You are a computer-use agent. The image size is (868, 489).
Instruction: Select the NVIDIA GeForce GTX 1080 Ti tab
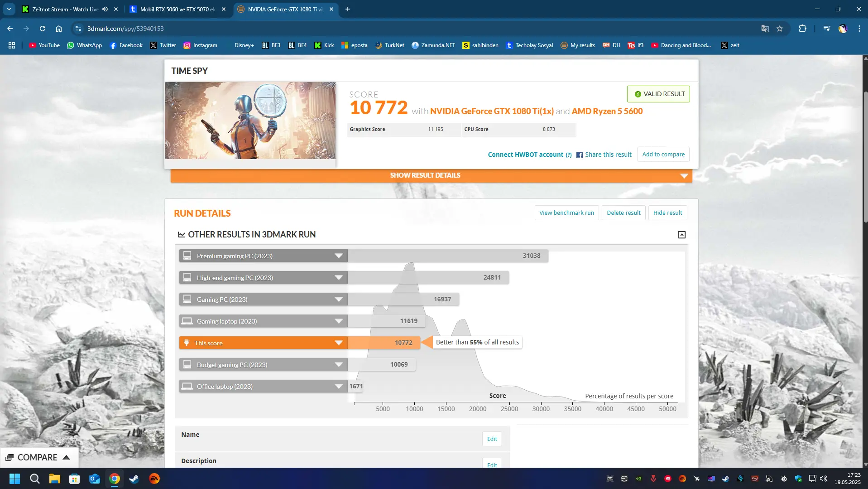[x=285, y=9]
